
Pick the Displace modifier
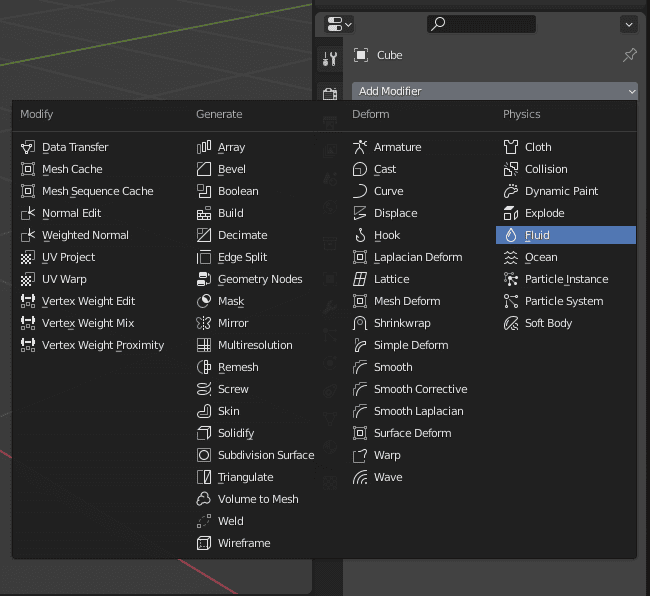click(x=386, y=213)
